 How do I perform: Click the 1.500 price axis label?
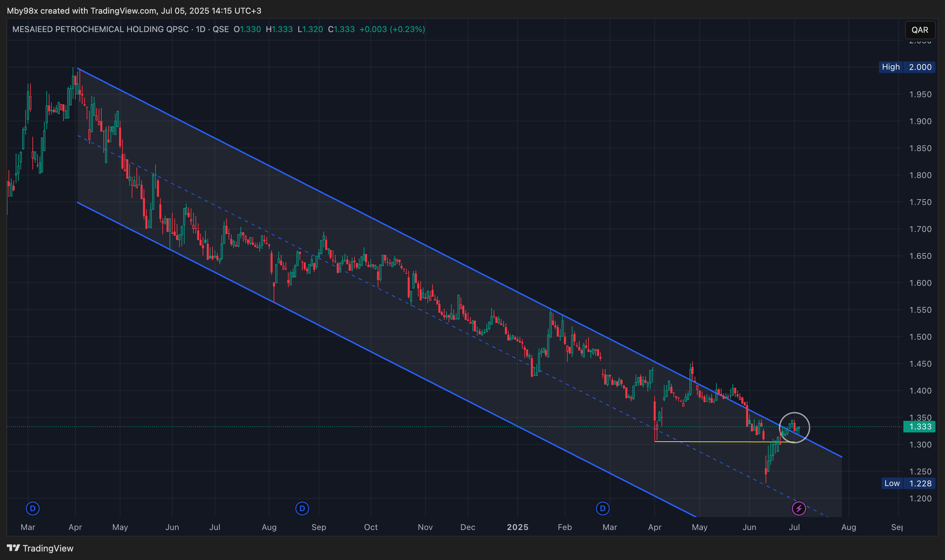[x=920, y=337]
